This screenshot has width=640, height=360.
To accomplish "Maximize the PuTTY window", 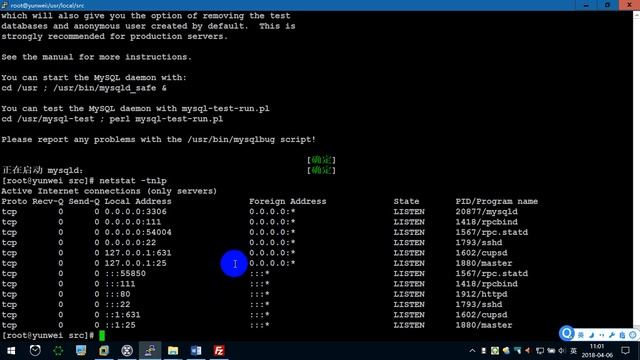I will coord(607,5).
